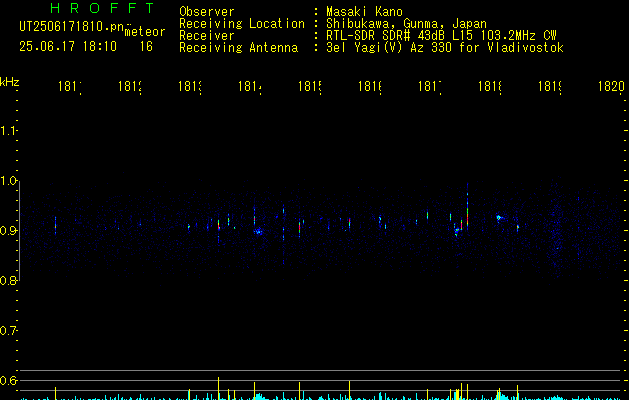The image size is (629, 400).
Task: Click the Observer label
Action: (207, 11)
